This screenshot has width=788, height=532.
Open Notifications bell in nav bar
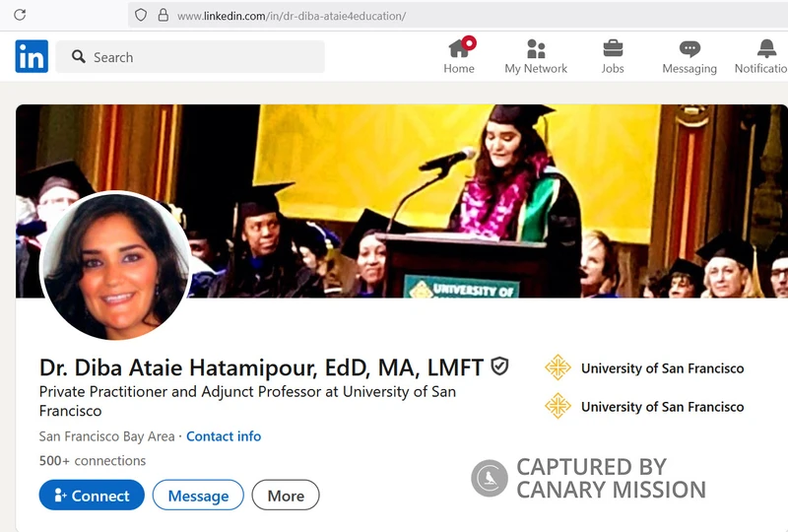pyautogui.click(x=761, y=56)
